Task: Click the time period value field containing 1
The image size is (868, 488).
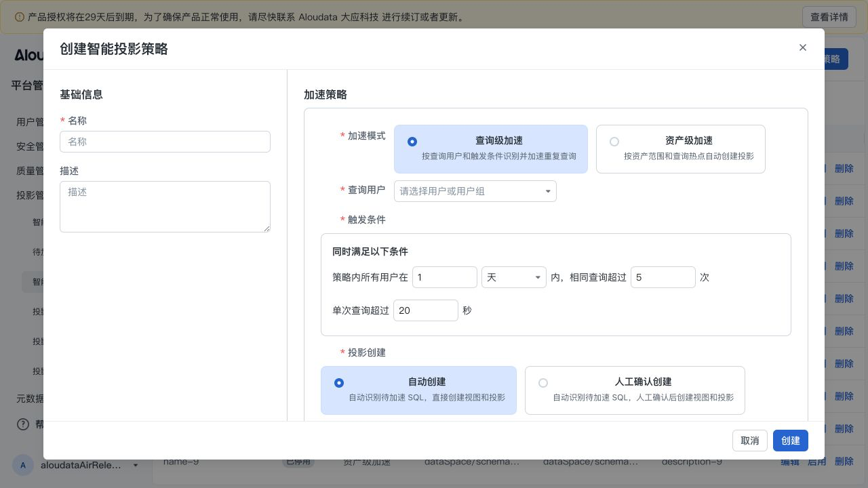Action: coord(445,277)
